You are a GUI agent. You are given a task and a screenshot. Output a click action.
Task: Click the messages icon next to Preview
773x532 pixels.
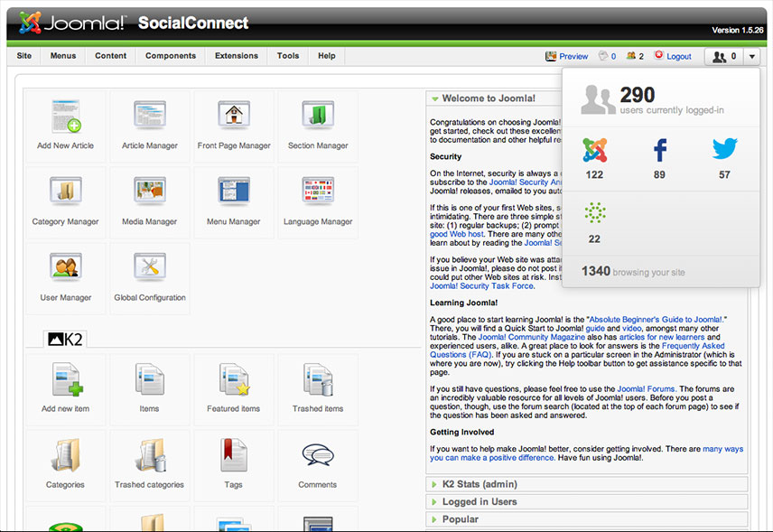click(x=603, y=56)
